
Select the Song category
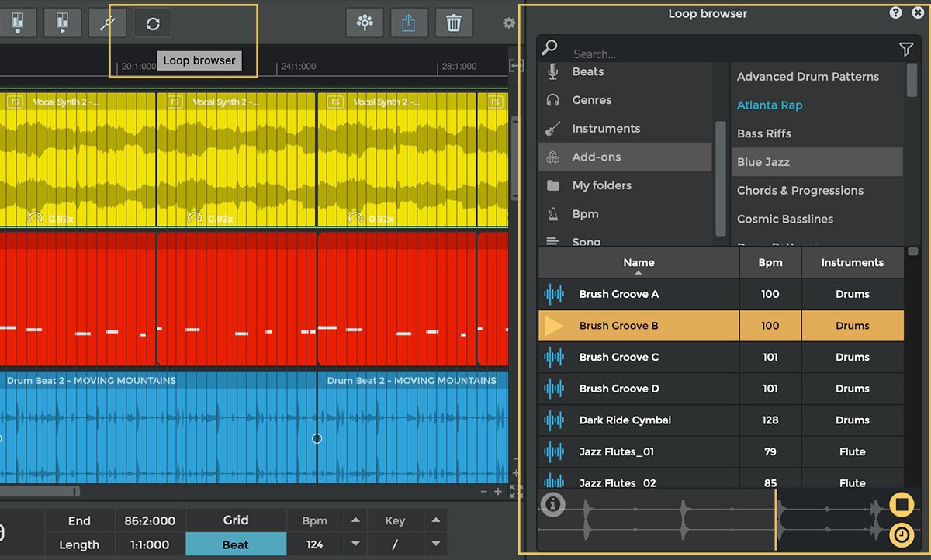point(625,241)
